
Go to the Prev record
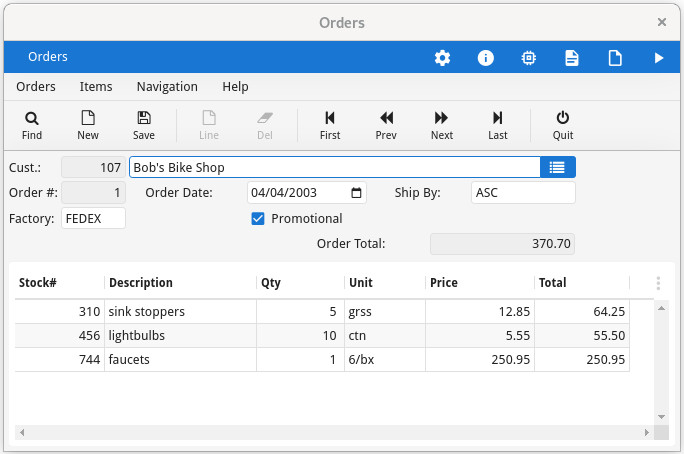tap(386, 118)
